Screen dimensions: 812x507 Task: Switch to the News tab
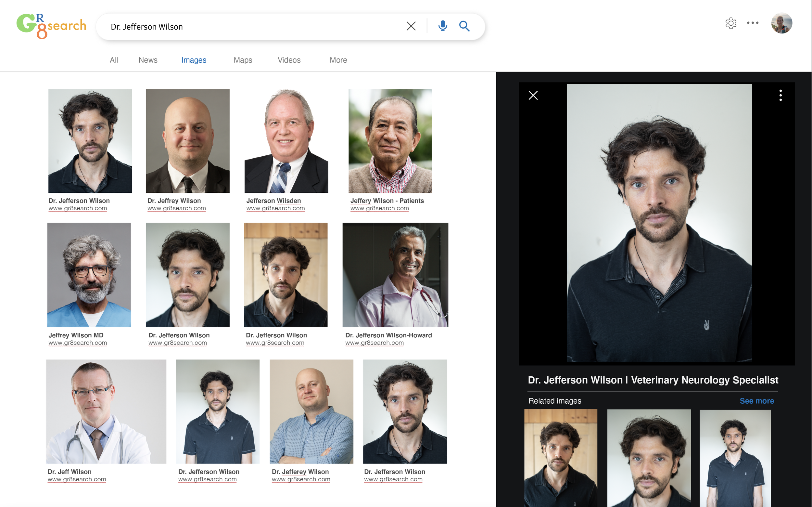[x=148, y=60]
